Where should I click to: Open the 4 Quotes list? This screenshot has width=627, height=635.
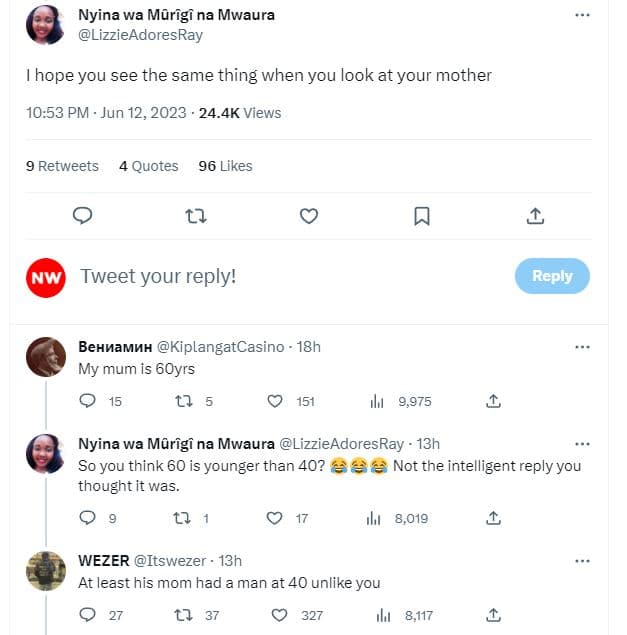[148, 166]
